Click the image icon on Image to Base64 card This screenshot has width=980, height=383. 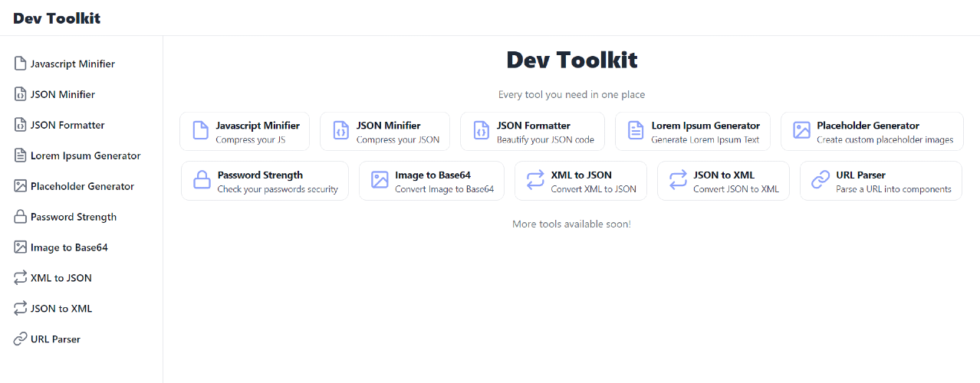380,180
